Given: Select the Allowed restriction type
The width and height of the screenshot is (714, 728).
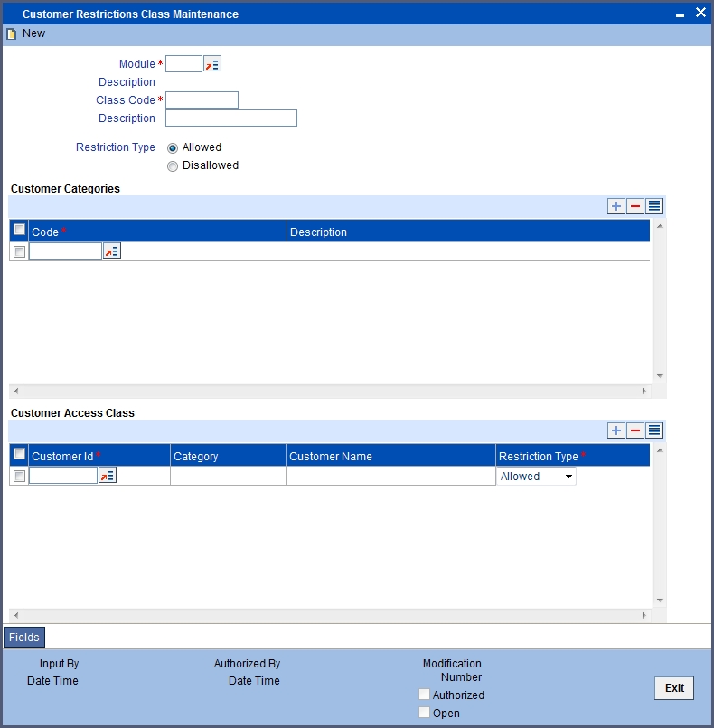Looking at the screenshot, I should pos(173,148).
